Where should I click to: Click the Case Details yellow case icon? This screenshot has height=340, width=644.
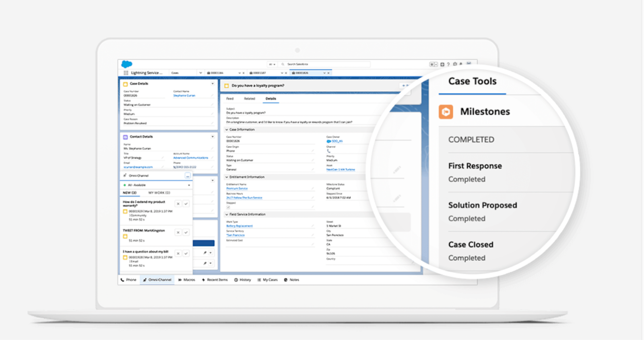(x=125, y=84)
